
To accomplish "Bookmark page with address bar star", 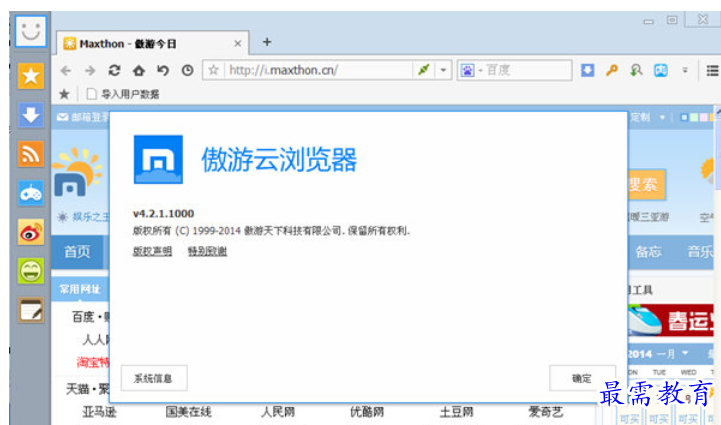I will (213, 70).
